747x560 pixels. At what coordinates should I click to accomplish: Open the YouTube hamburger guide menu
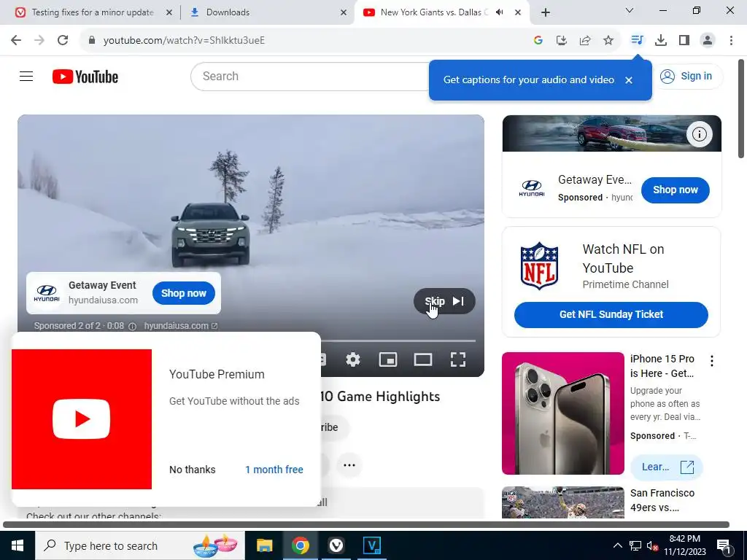(26, 76)
